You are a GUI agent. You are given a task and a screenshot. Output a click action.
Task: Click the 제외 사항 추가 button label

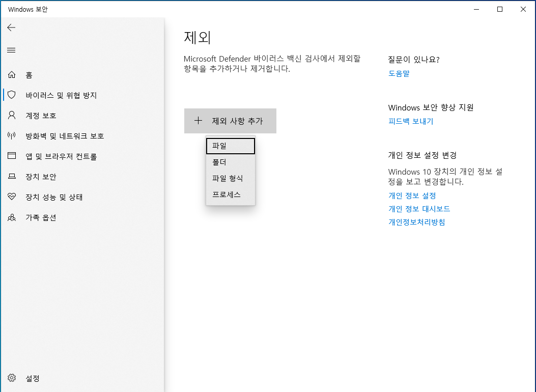point(237,121)
